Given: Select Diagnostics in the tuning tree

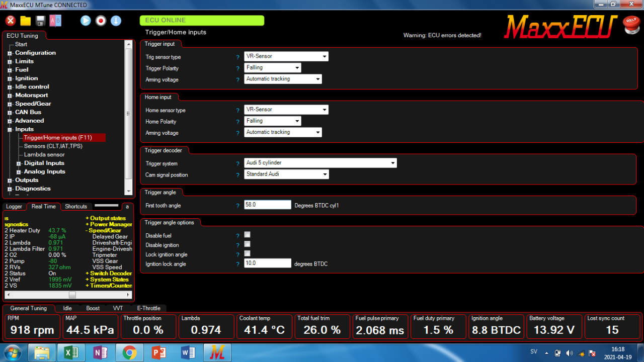Looking at the screenshot, I should click(33, 189).
